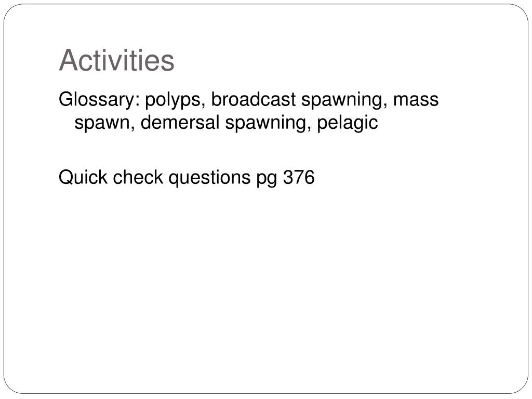This screenshot has height=399, width=532.
Task: Click the letter G in Glossary
Action: pyautogui.click(x=66, y=100)
